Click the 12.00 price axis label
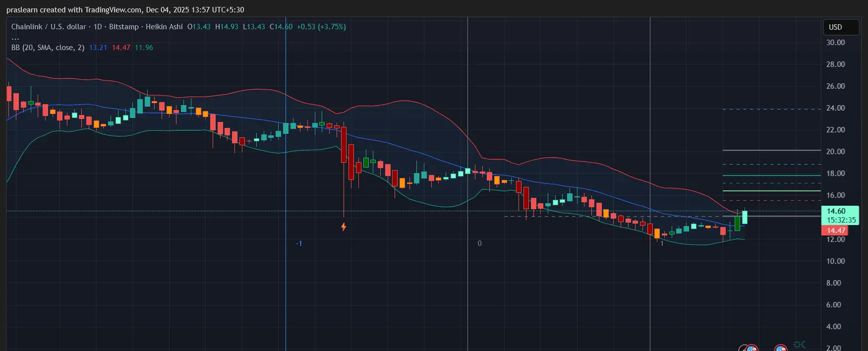Screen dimensions: 868x351 click(835, 239)
